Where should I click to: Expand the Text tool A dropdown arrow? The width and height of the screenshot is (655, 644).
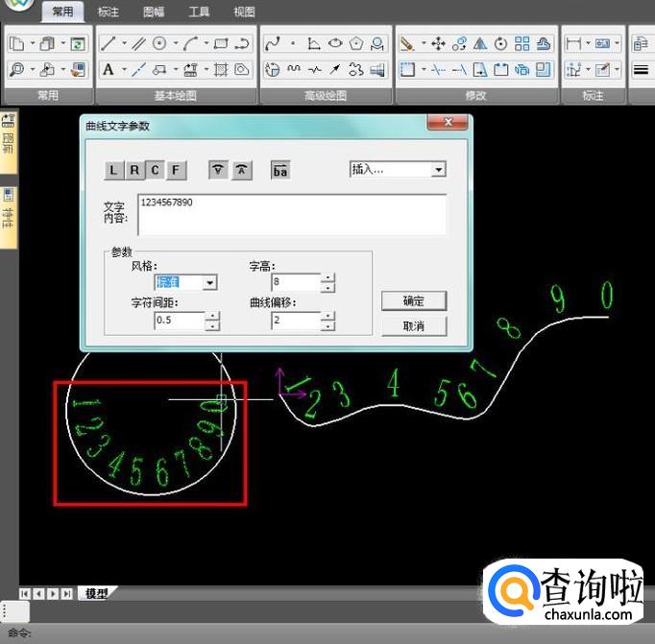tap(125, 69)
